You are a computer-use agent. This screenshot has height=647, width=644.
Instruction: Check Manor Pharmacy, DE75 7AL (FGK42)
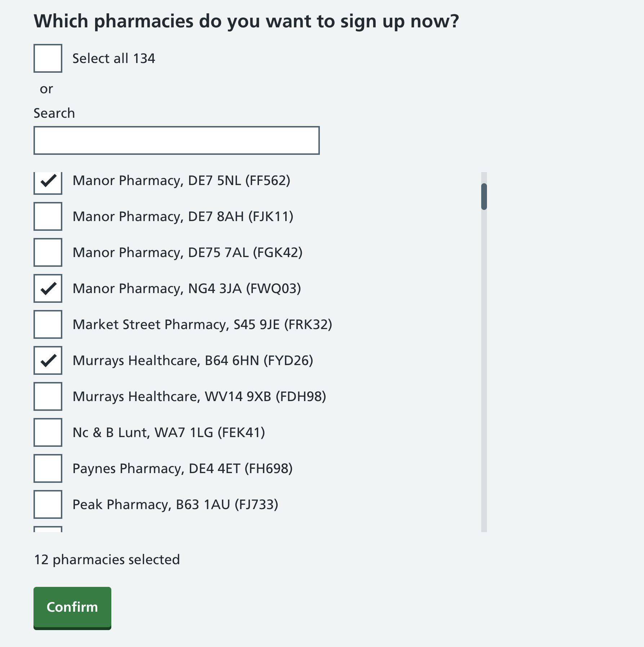pyautogui.click(x=48, y=253)
